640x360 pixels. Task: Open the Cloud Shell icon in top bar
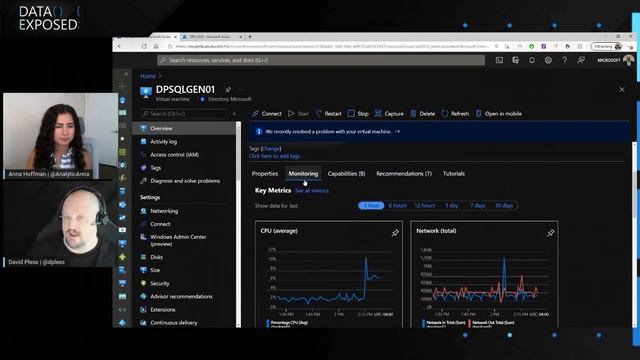[x=499, y=60]
